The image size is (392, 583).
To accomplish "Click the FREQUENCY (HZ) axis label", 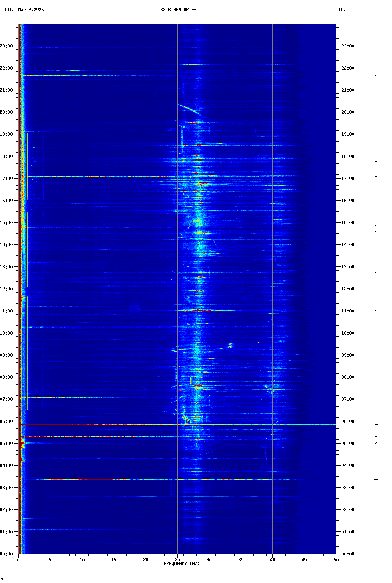I will (182, 564).
